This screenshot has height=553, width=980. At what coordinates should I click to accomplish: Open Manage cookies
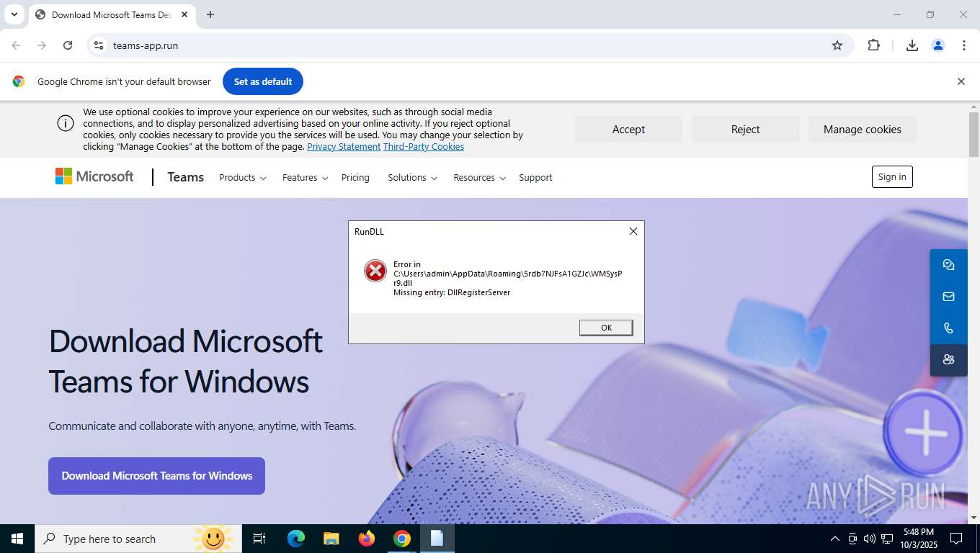[863, 129]
